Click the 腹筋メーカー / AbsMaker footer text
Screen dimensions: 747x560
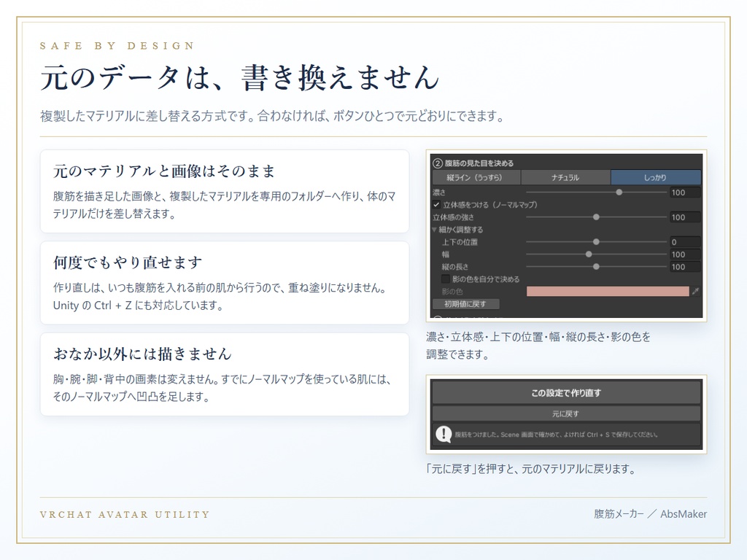[650, 514]
